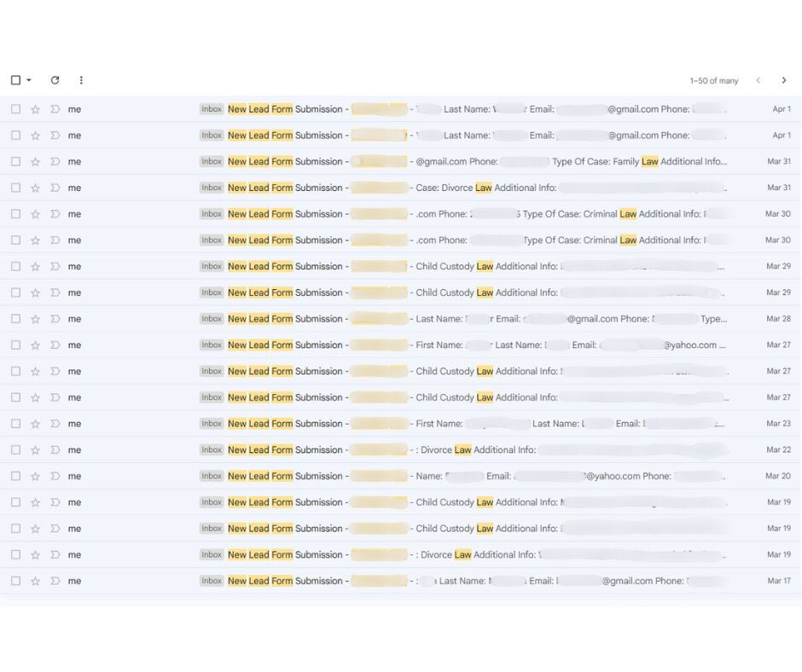Screen dimensions: 802x672
Task: Star the Mar 19 Divorce Law email
Action: 35,555
